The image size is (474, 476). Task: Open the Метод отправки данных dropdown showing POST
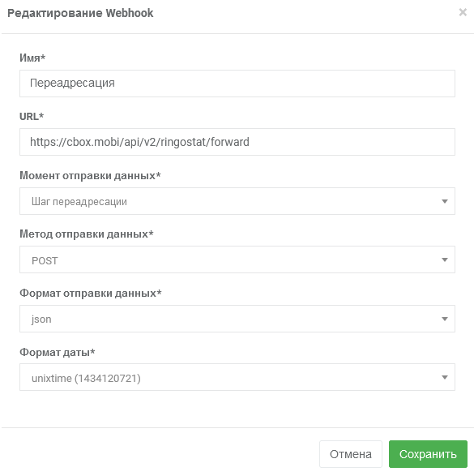237,259
